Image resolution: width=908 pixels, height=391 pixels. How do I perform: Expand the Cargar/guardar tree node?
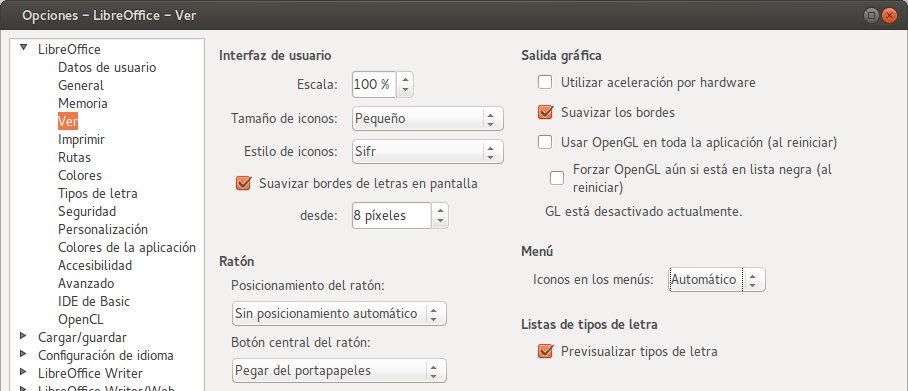pyautogui.click(x=23, y=336)
